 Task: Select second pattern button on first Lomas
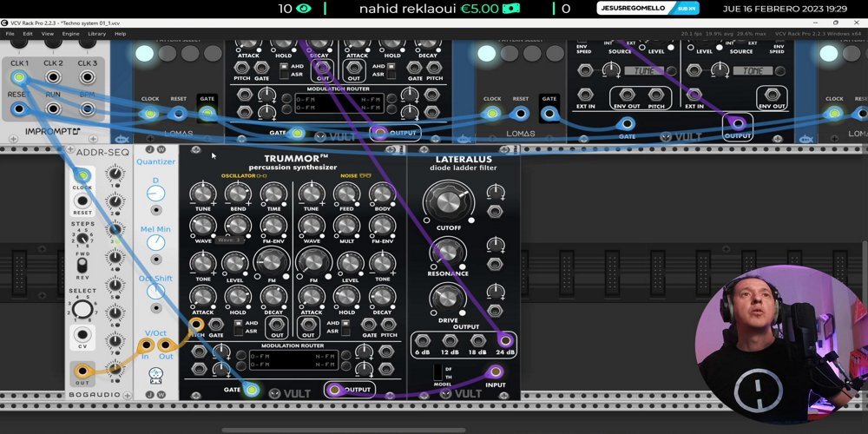[x=168, y=53]
